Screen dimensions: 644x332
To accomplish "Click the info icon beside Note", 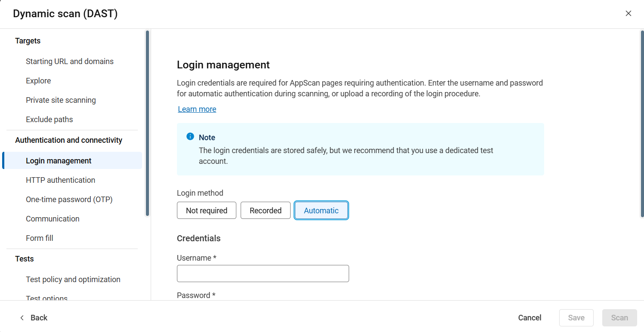I will coord(190,137).
